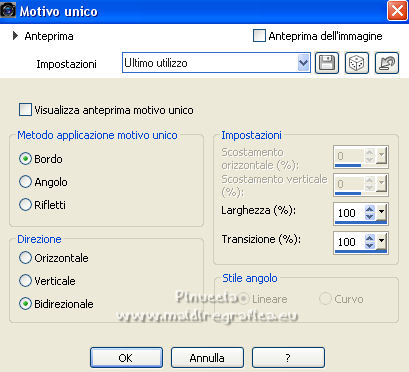
Task: Click the app icon in the title bar
Action: click(x=8, y=10)
